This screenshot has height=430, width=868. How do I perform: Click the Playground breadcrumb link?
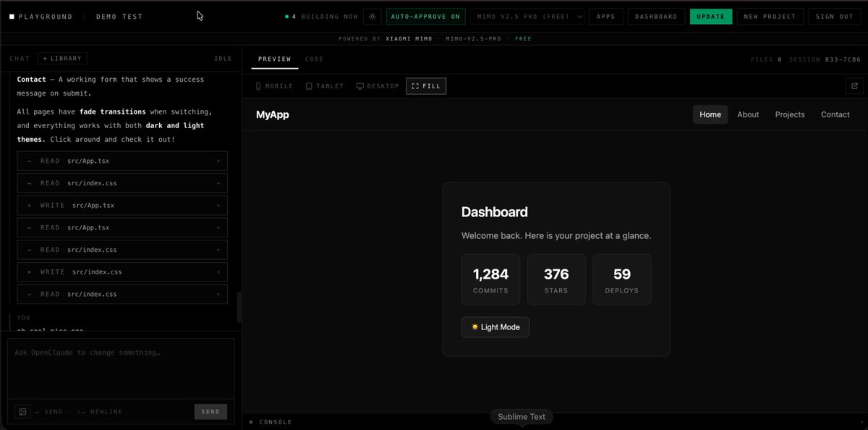coord(46,17)
